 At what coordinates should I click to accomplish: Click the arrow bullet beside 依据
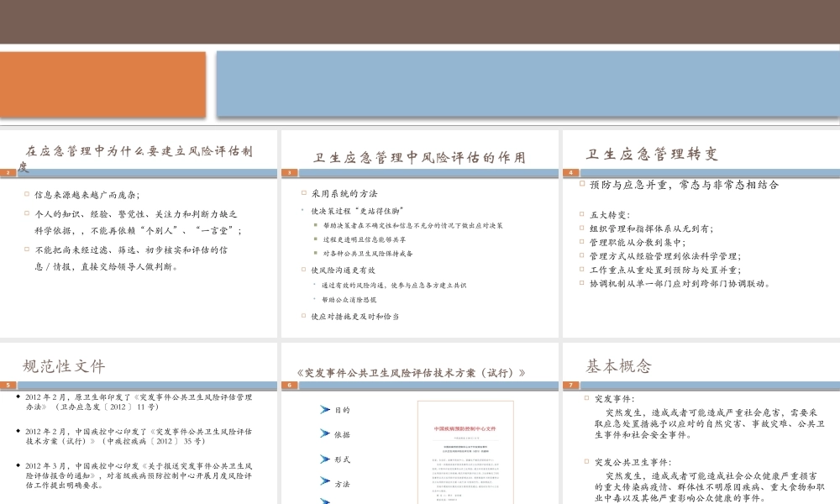click(324, 433)
